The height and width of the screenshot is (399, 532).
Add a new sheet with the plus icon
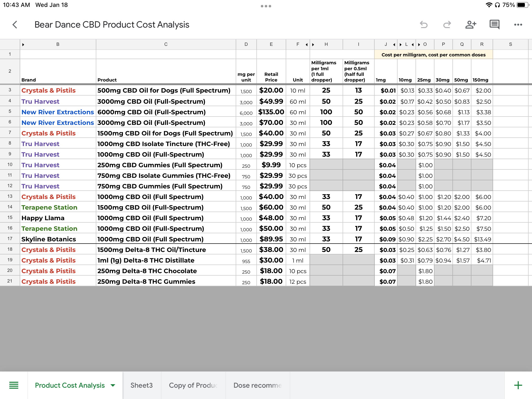coord(518,385)
